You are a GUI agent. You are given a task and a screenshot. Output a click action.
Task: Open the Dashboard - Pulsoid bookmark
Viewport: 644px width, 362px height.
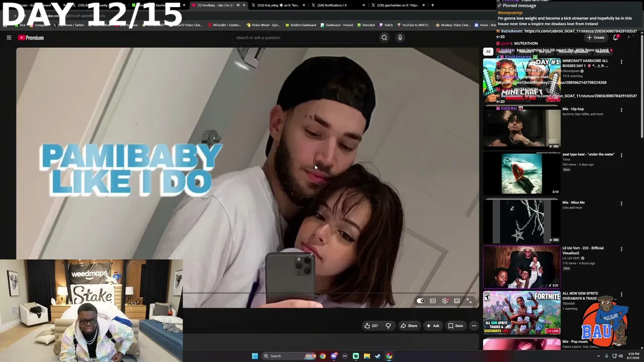[x=338, y=25]
